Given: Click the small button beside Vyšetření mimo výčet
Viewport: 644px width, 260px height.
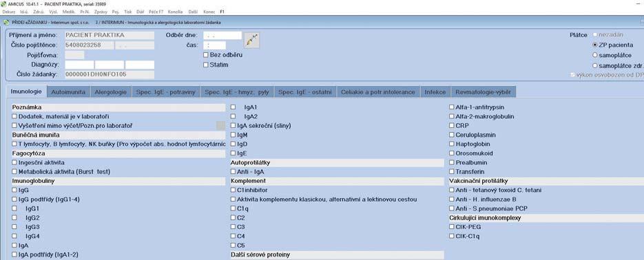Looking at the screenshot, I should click(x=221, y=125).
